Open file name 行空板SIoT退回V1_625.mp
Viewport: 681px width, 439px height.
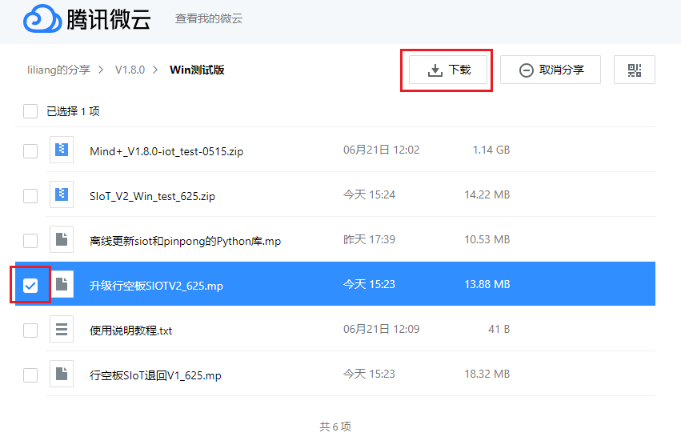coord(155,375)
